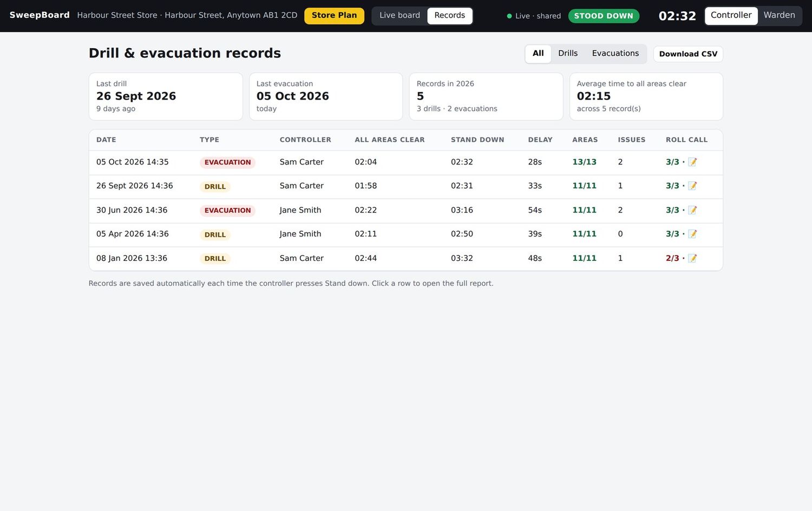Click Jane Smith in 30 Jun row
This screenshot has width=812, height=511.
(300, 210)
